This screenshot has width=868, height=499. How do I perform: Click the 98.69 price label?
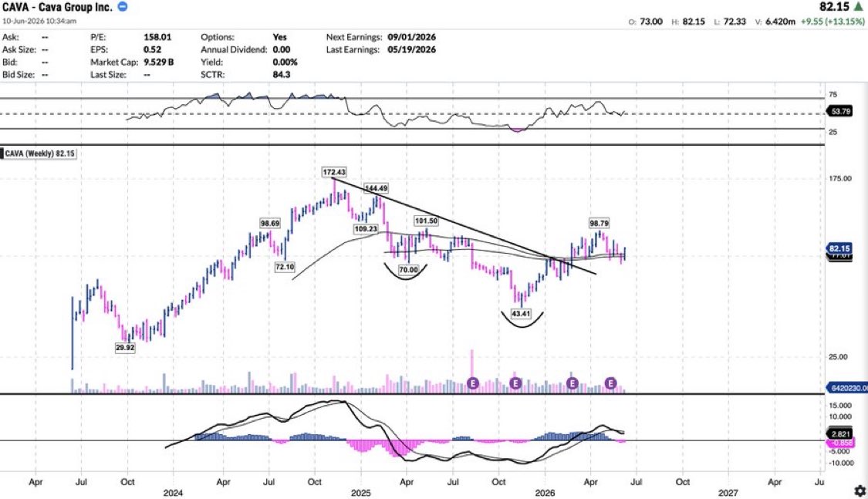click(269, 223)
